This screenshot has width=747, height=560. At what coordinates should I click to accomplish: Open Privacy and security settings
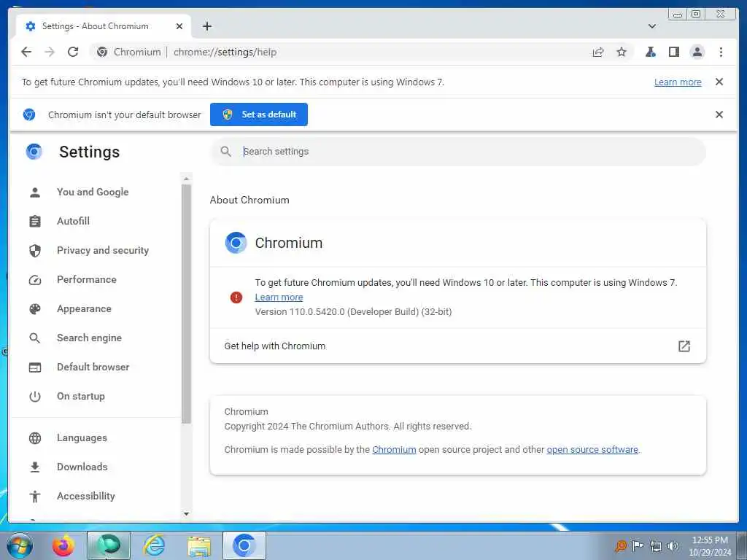[102, 251]
